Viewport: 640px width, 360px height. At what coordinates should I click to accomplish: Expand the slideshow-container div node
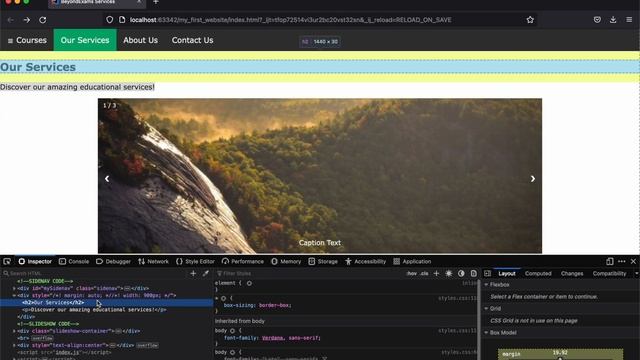coord(14,331)
